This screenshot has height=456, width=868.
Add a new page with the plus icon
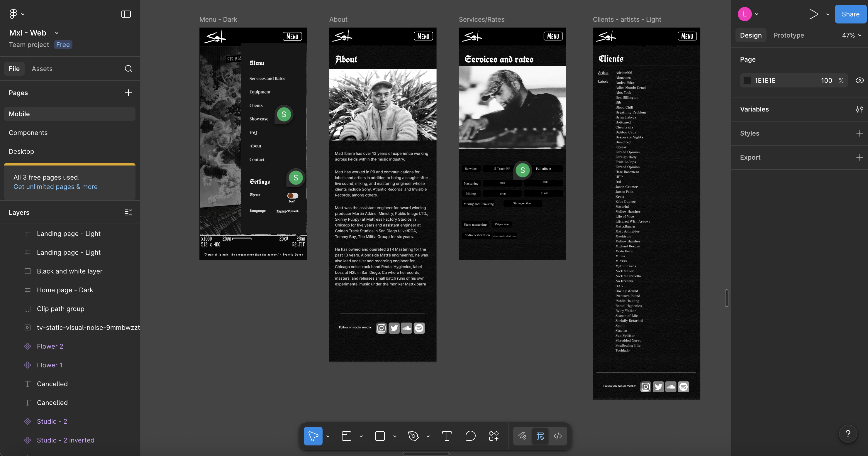click(128, 93)
